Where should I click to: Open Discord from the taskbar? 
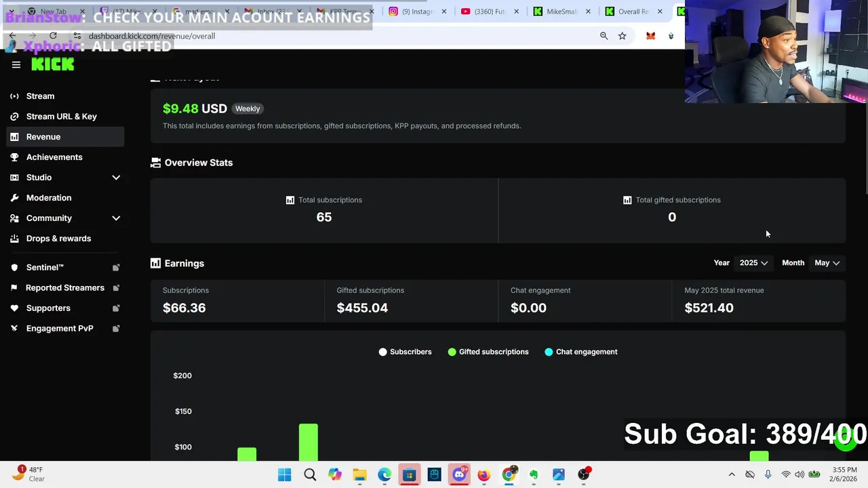pyautogui.click(x=459, y=474)
